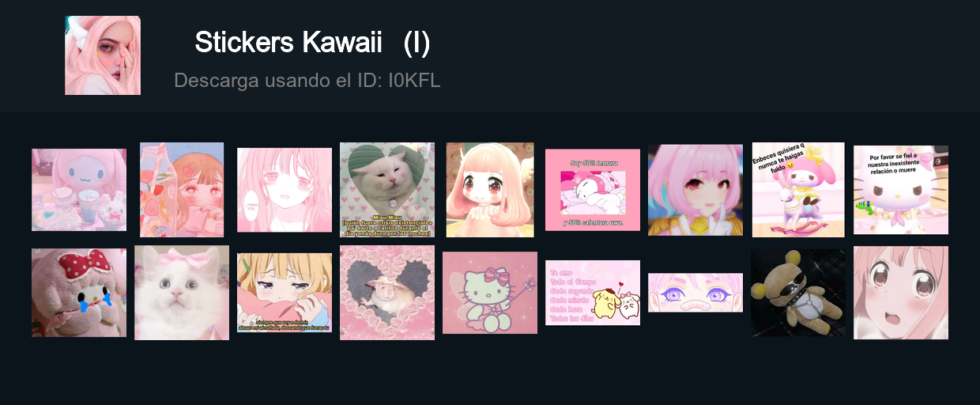The image size is (980, 405).
Task: Pick the My Melody rocking horse sticker
Action: pos(798,190)
